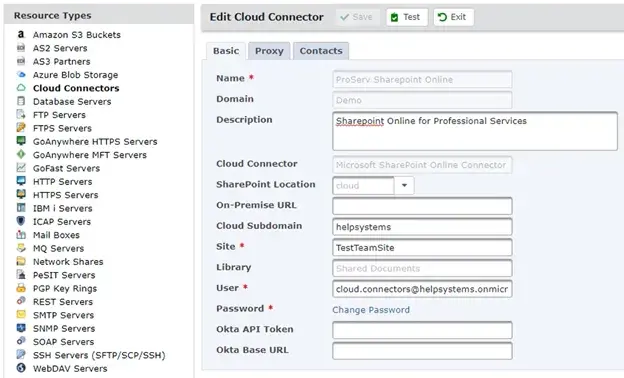Viewport: 624px width, 378px height.
Task: Select Cloud Connectors in resource list
Action: tap(76, 88)
